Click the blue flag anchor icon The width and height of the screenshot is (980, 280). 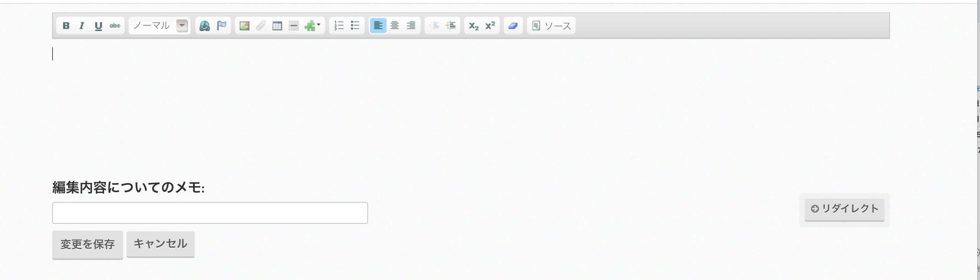[x=221, y=26]
